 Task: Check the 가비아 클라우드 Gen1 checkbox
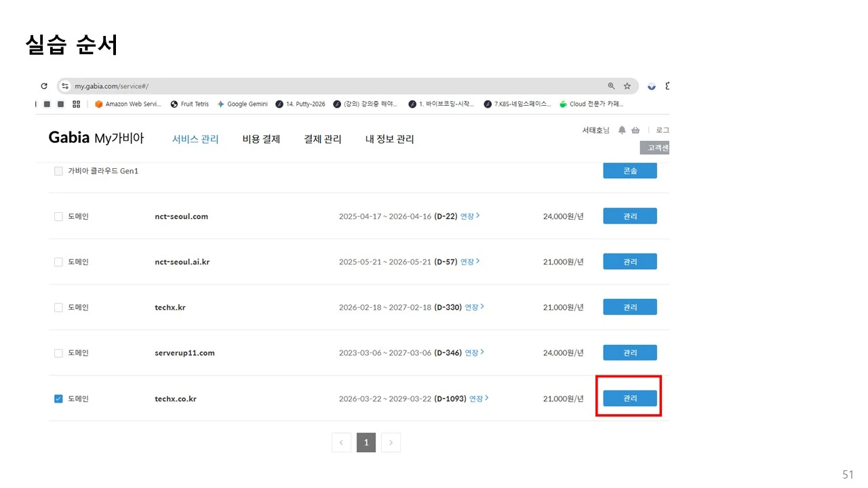(58, 171)
